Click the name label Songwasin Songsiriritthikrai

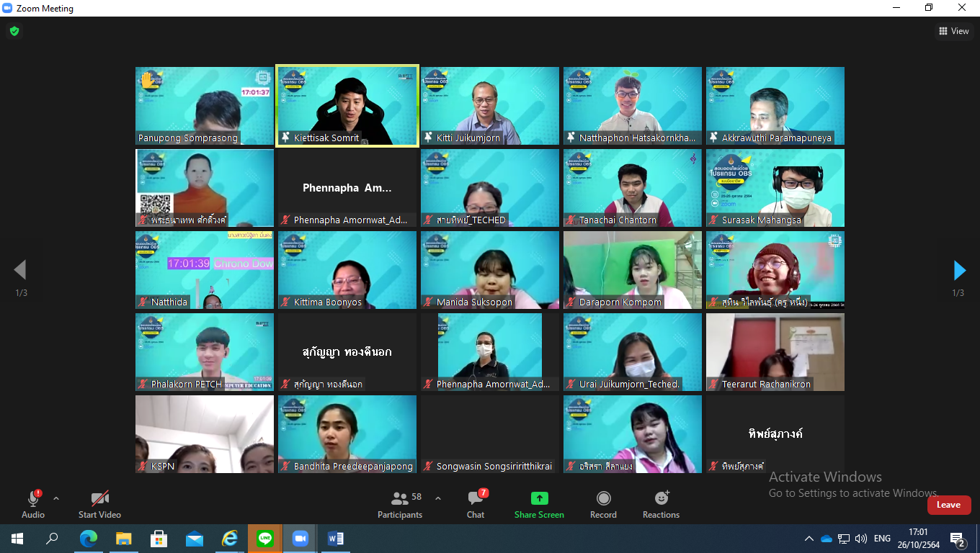pos(494,466)
